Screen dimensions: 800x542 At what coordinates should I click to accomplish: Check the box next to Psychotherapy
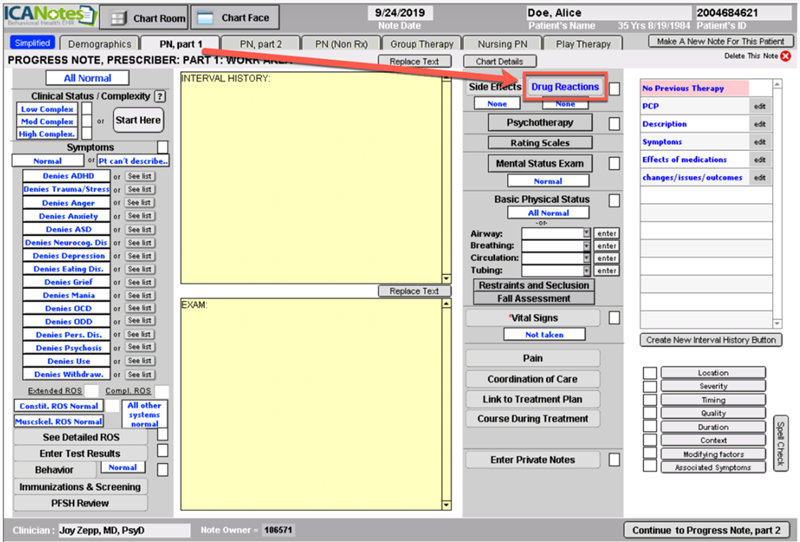pyautogui.click(x=615, y=123)
